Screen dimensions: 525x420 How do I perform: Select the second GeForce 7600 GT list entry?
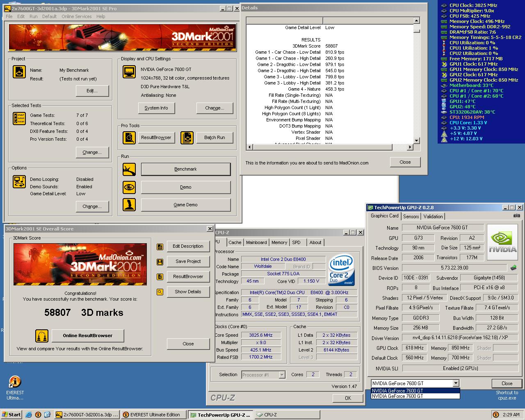415,396
